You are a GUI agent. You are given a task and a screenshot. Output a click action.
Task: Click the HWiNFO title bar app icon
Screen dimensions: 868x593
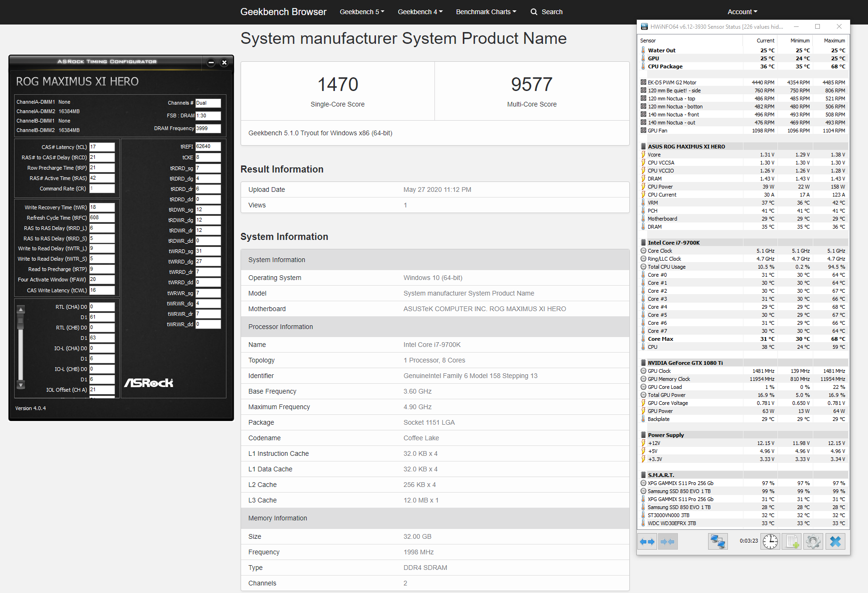[x=644, y=27]
